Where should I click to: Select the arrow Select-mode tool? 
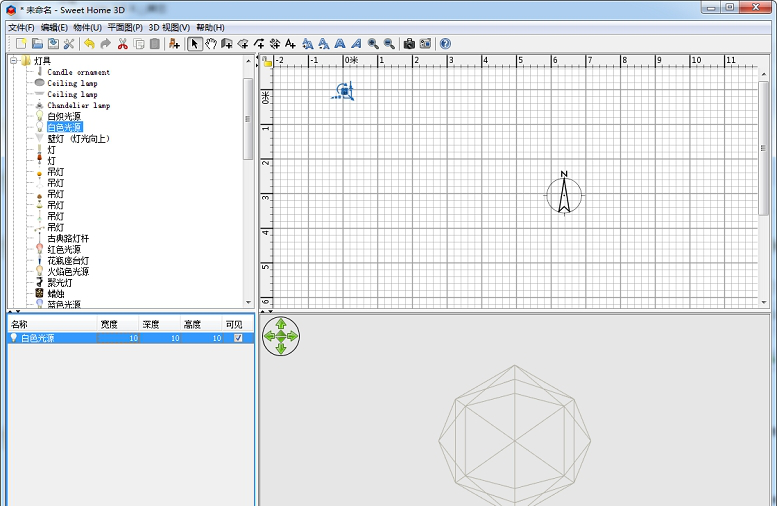coord(195,44)
